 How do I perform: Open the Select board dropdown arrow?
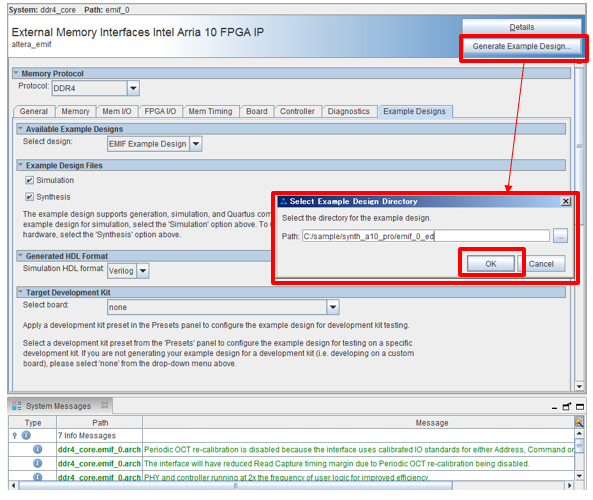333,307
